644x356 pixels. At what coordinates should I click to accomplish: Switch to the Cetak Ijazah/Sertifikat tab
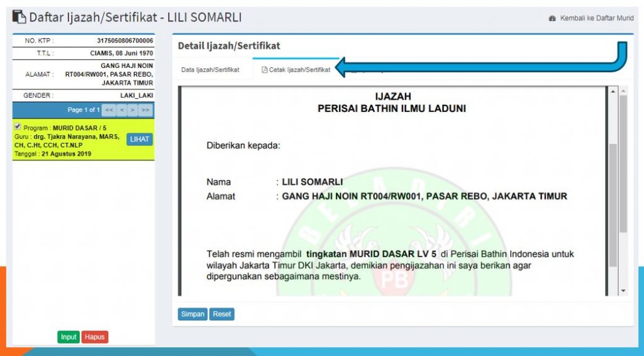(x=299, y=70)
